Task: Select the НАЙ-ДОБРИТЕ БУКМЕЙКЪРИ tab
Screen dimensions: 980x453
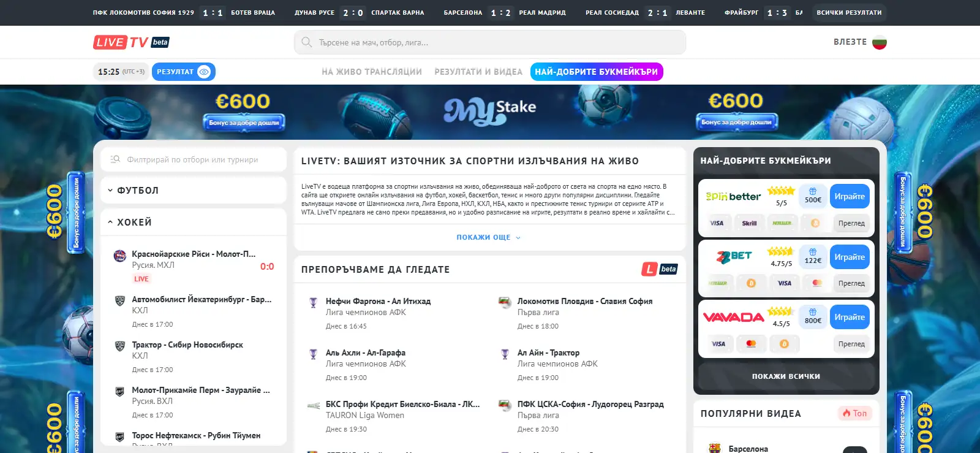Action: click(597, 72)
